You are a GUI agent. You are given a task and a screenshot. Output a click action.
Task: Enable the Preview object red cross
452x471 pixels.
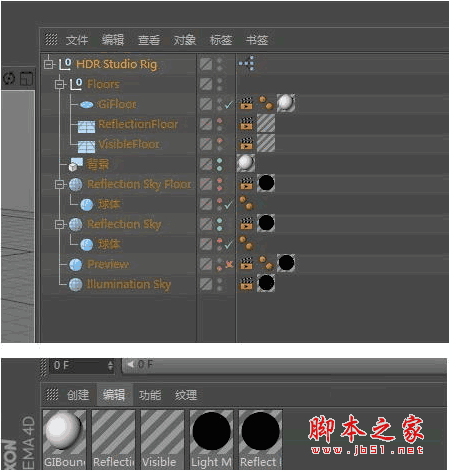[x=229, y=264]
